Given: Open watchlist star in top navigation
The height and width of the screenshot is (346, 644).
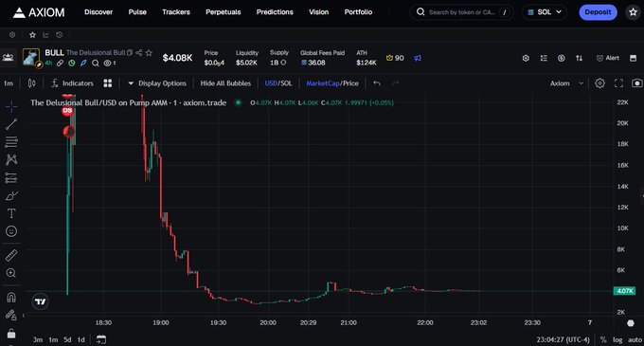Looking at the screenshot, I should (x=633, y=12).
